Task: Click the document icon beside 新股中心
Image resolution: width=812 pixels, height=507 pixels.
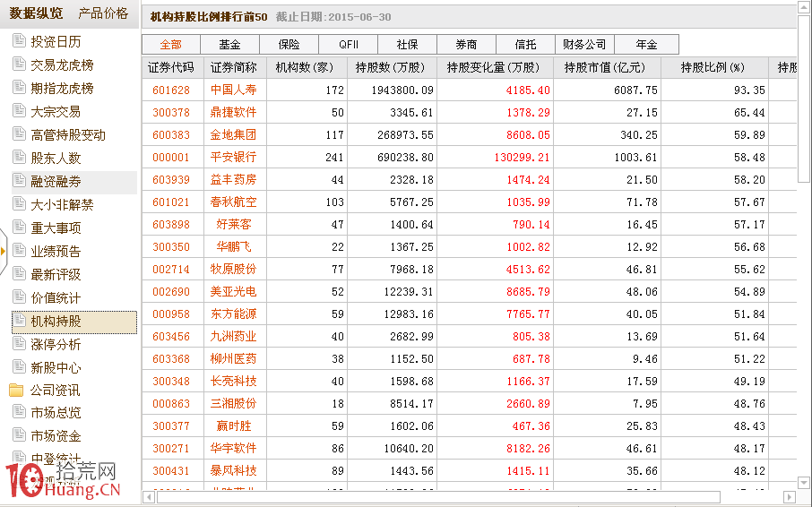Action: point(19,366)
